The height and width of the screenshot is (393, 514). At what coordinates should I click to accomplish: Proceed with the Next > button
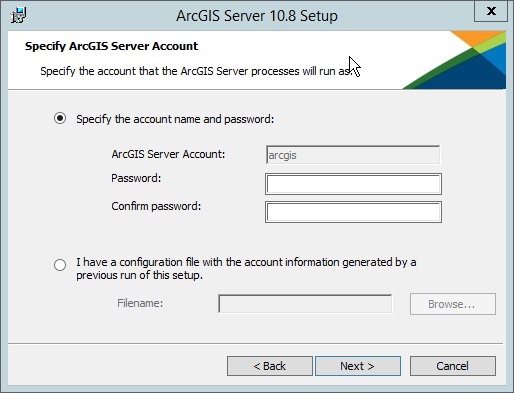point(358,366)
